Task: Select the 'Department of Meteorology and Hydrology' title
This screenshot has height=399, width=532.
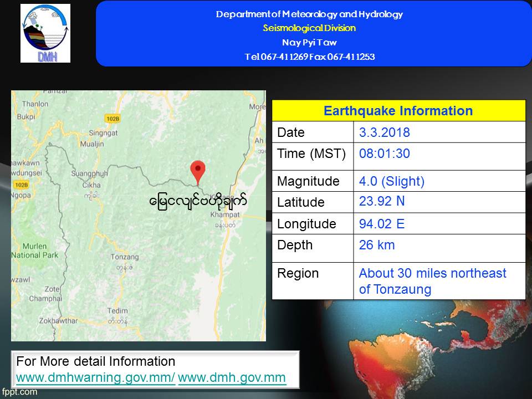Action: [x=309, y=14]
